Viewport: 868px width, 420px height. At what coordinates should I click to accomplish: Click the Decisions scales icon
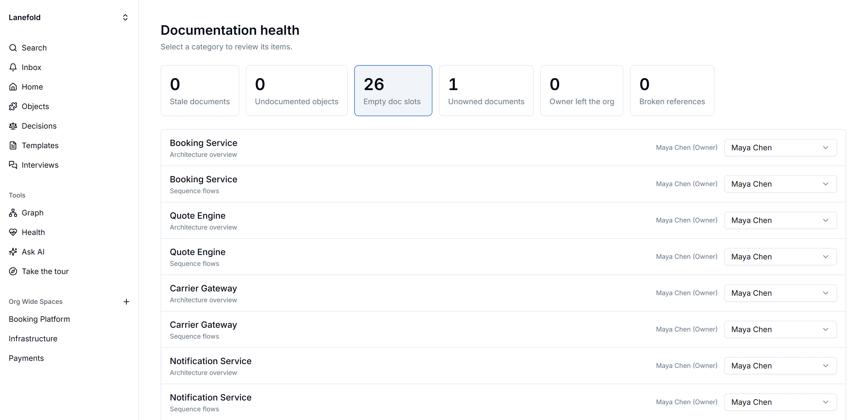(x=13, y=126)
